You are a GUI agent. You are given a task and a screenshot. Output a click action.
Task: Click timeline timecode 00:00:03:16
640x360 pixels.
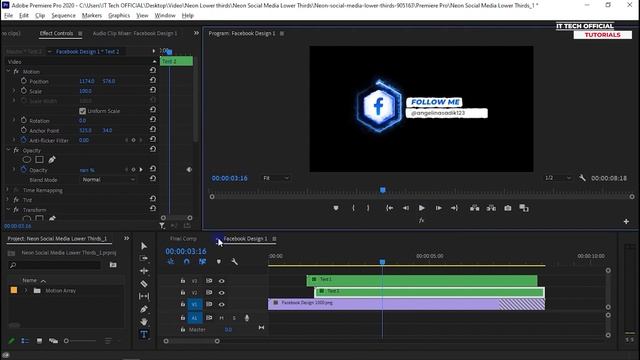click(x=186, y=251)
